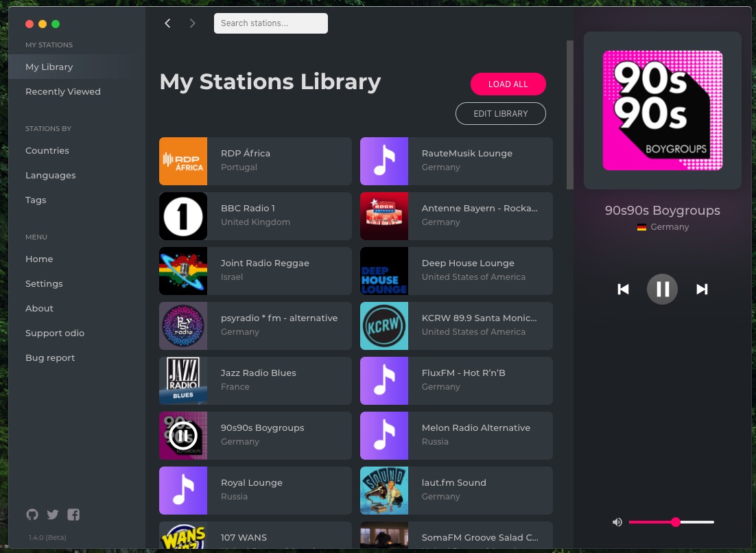Select the KCRW 89.9 Santa Monic... title
Viewport: 756px width, 553px height.
(480, 318)
